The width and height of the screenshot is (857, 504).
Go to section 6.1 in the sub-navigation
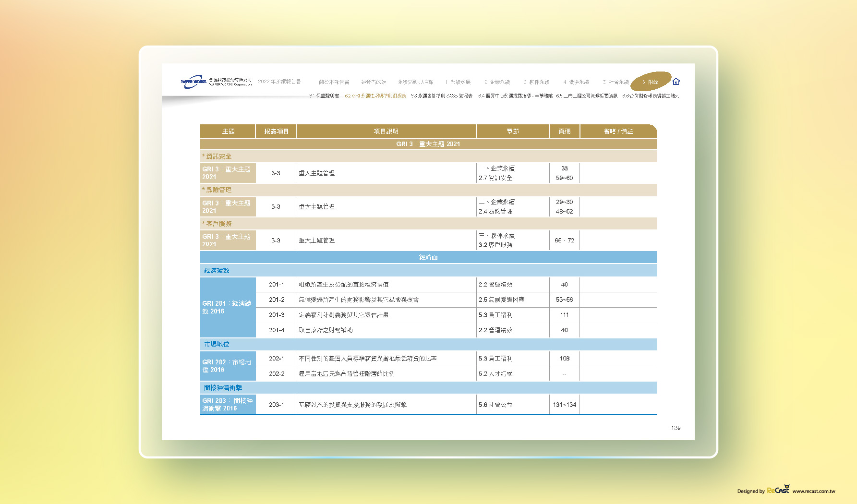click(x=325, y=96)
